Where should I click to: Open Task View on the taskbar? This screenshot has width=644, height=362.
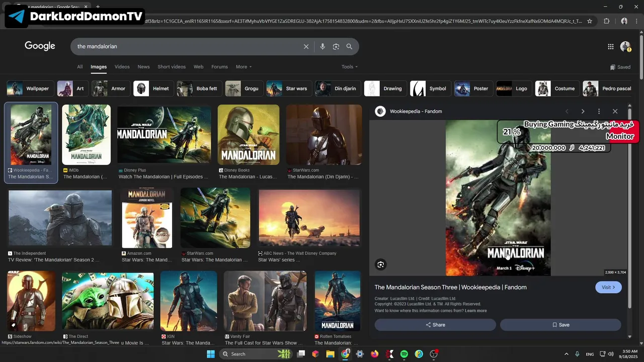301,354
